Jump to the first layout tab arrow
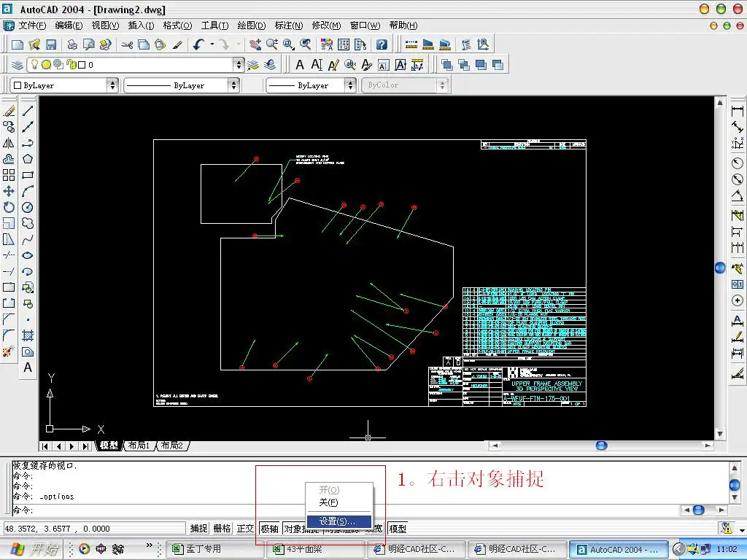Screen dimensions: 747x560 tap(44, 446)
